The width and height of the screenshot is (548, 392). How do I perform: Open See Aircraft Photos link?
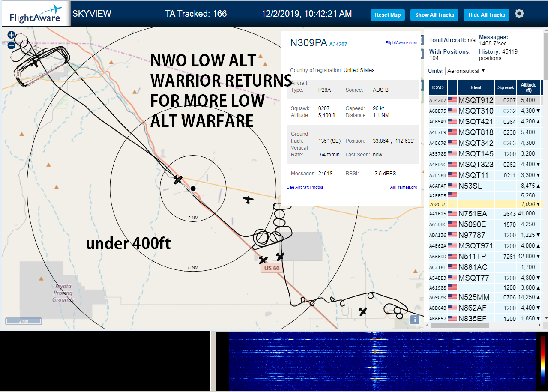(x=305, y=187)
